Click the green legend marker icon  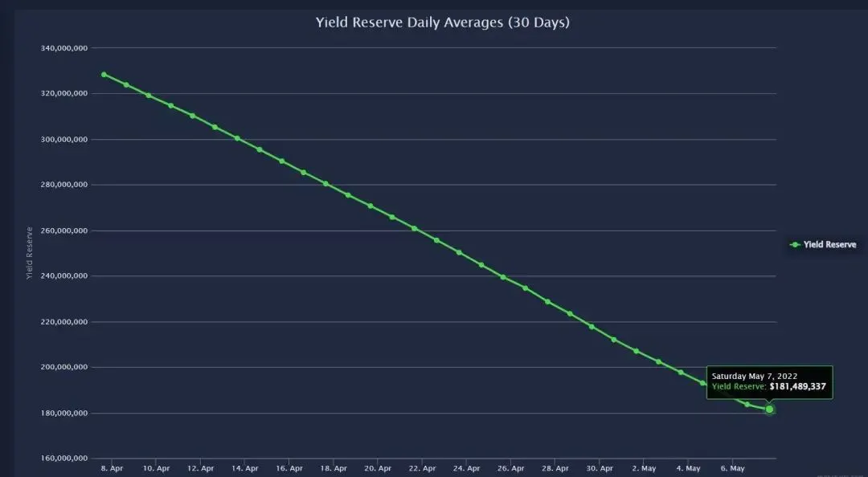[x=796, y=245]
